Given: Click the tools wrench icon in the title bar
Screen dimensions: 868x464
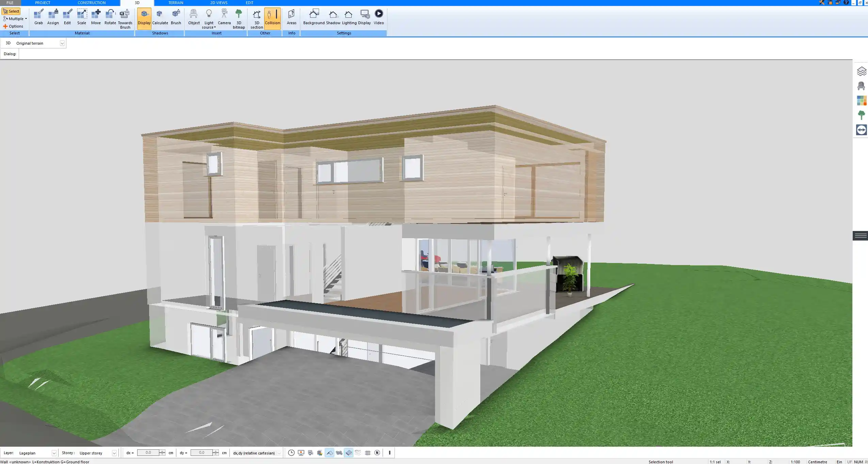Looking at the screenshot, I should point(822,2).
